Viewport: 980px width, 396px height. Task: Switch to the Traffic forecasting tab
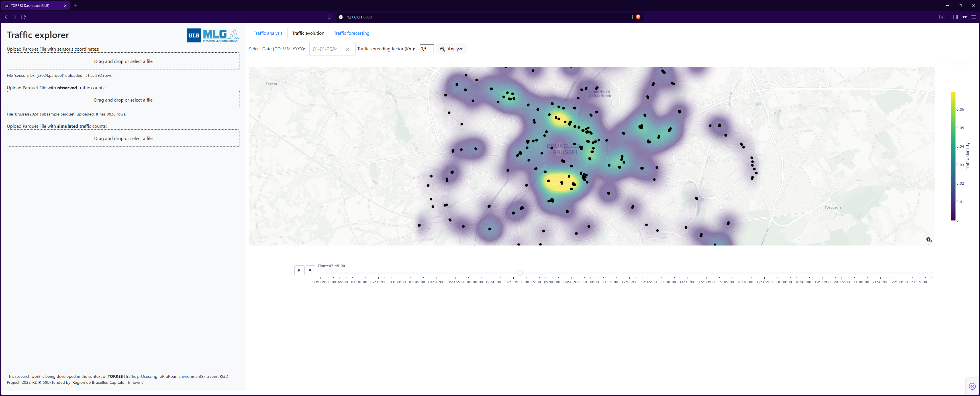click(351, 34)
